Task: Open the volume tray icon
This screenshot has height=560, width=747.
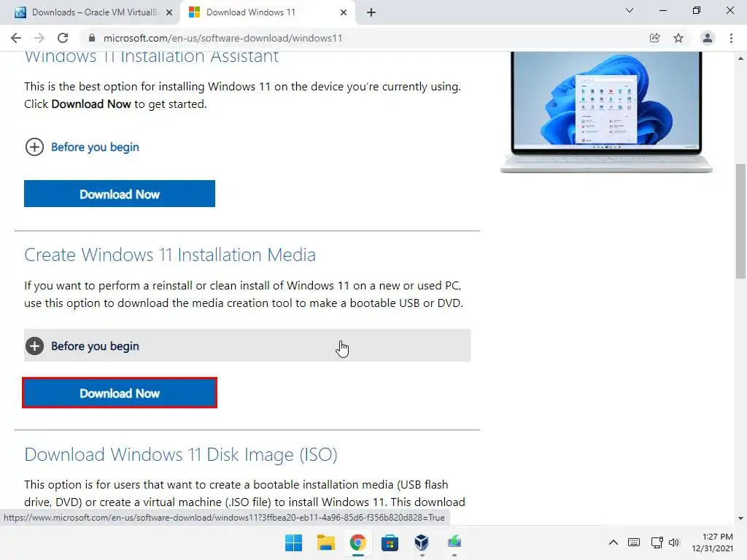Action: pos(673,542)
